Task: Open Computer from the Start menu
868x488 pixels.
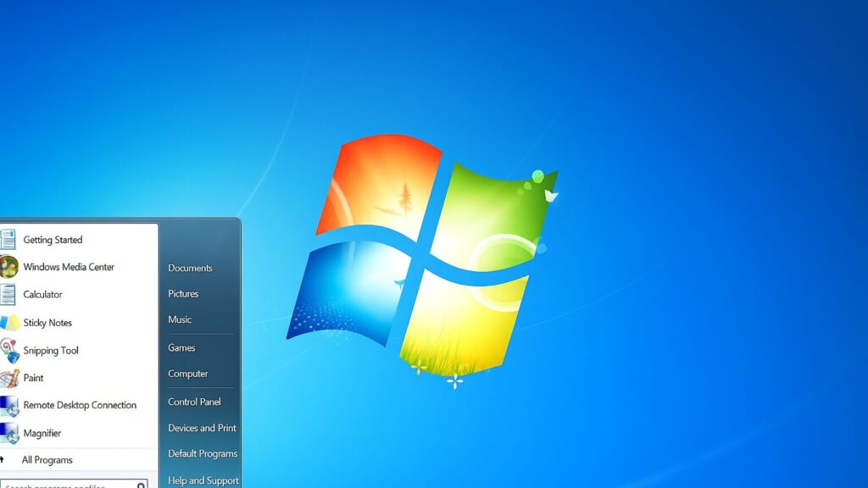Action: tap(188, 374)
